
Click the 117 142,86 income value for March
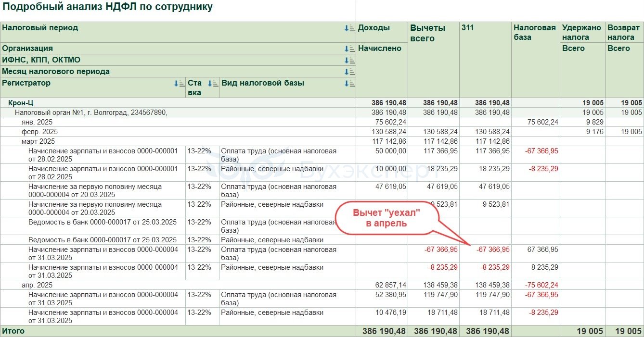pyautogui.click(x=388, y=141)
